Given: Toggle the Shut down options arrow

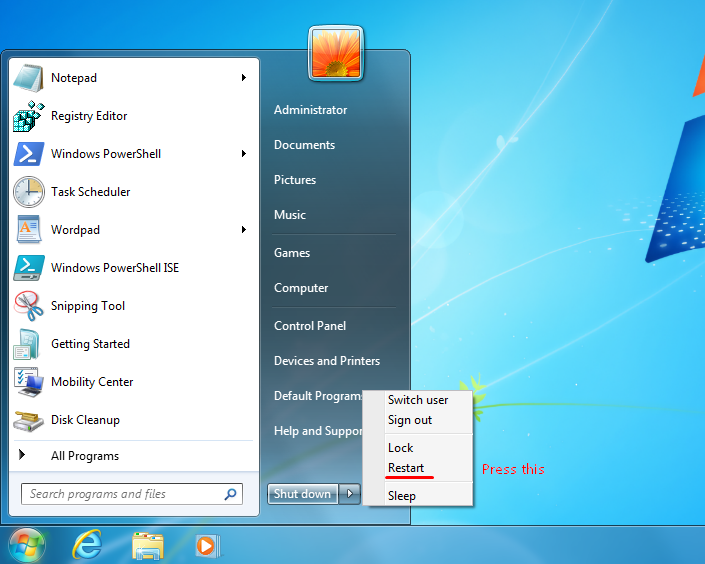Looking at the screenshot, I should (349, 494).
